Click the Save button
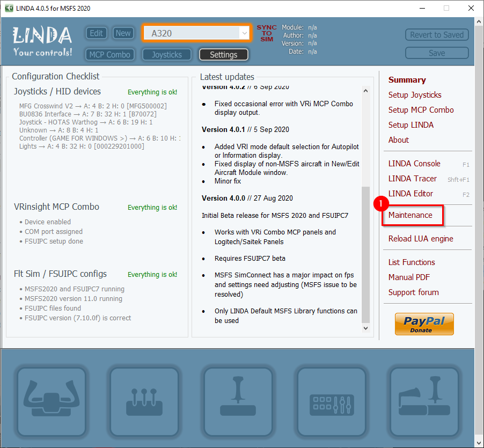484x448 pixels. coord(437,53)
